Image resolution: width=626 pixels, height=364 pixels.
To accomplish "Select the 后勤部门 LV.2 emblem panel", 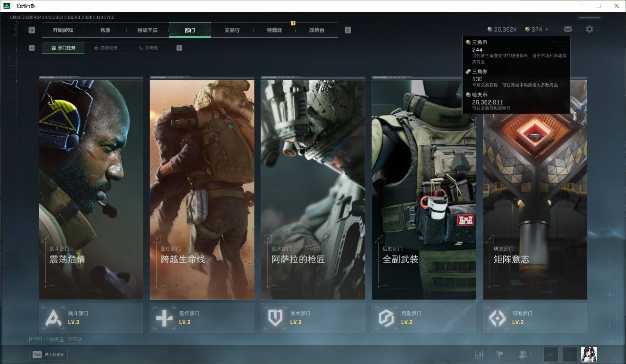I will [424, 318].
